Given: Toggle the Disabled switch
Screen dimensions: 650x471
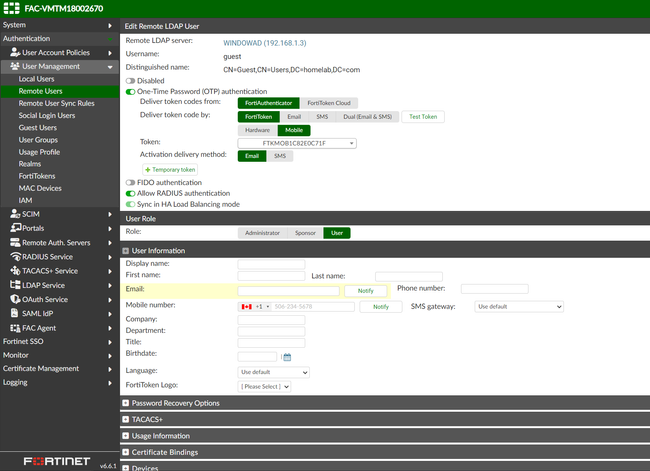Looking at the screenshot, I should (130, 81).
